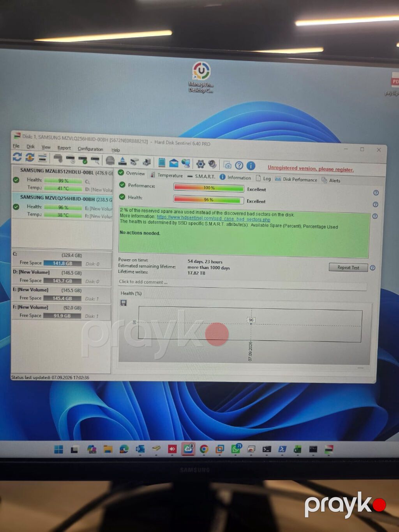Click Unregistered version, please register link

pos(311,169)
